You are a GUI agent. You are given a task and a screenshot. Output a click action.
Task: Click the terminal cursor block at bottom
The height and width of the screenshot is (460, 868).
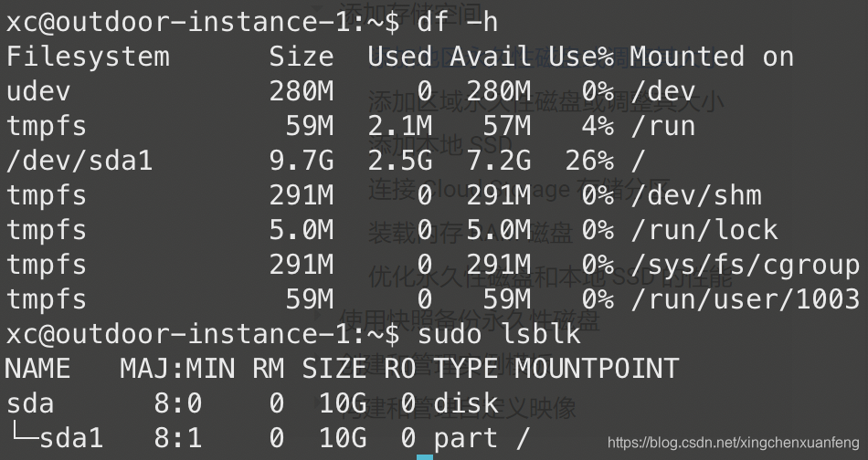coord(425,456)
